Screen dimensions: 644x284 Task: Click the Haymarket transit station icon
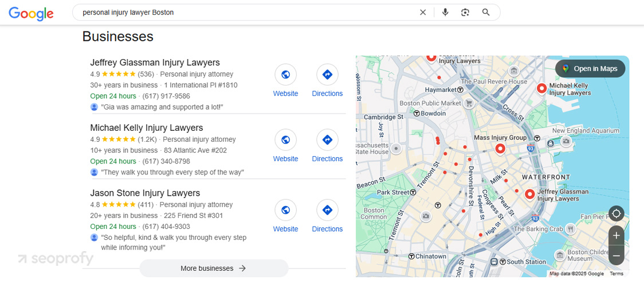(x=461, y=90)
